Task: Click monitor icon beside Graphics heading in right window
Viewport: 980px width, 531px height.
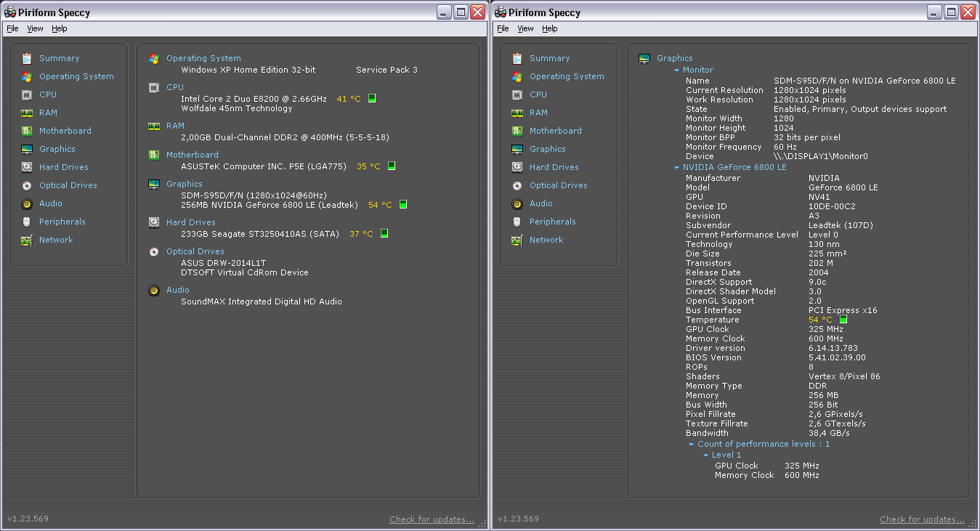Action: click(x=644, y=58)
